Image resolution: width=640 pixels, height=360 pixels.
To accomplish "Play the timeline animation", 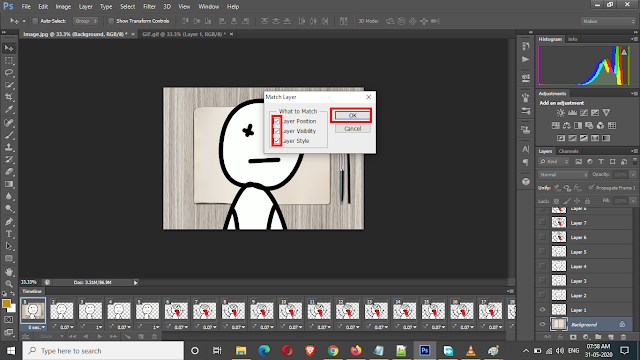I will click(x=100, y=337).
